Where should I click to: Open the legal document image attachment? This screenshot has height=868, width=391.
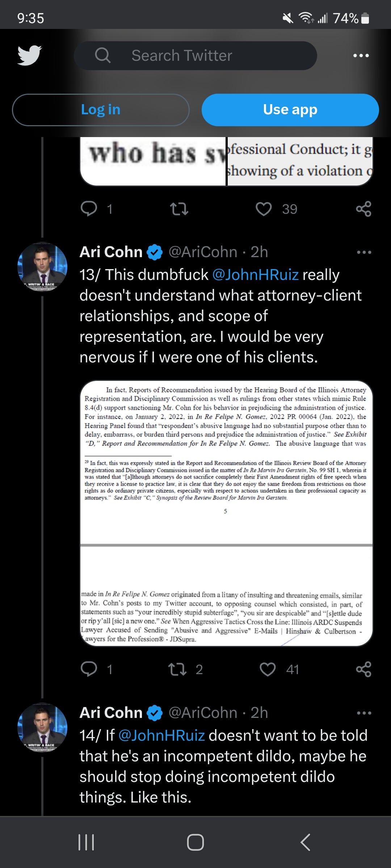226,513
